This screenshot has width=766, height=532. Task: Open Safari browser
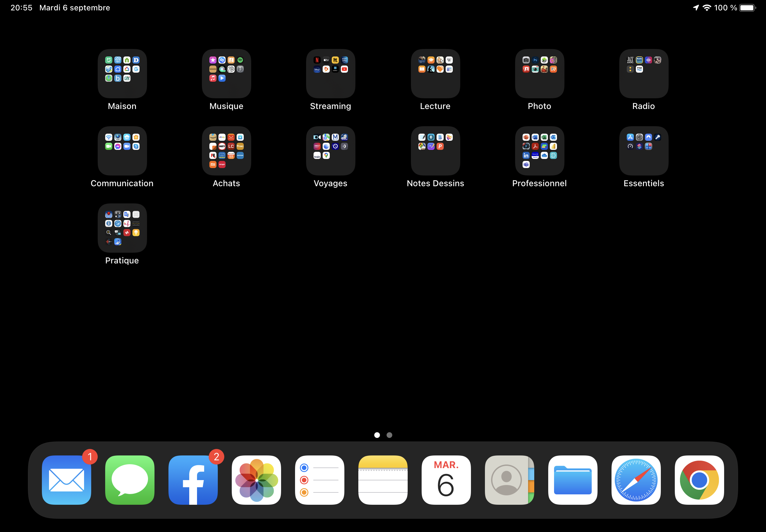(636, 480)
